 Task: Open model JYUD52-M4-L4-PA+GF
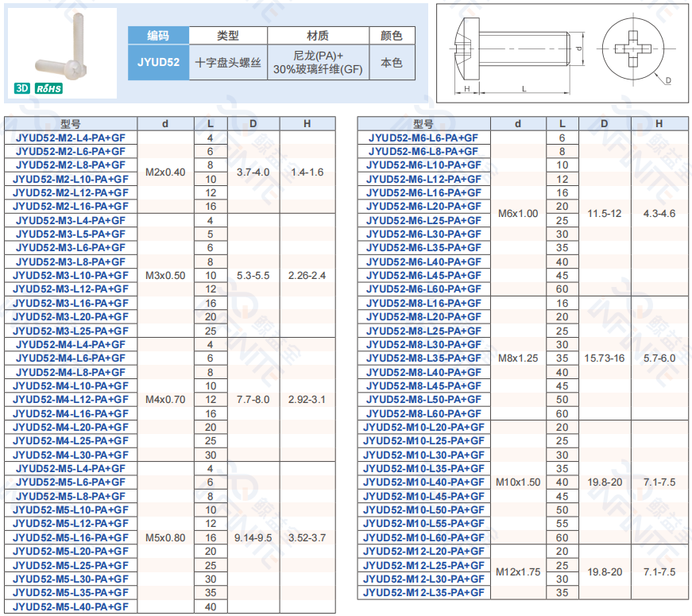(x=71, y=344)
